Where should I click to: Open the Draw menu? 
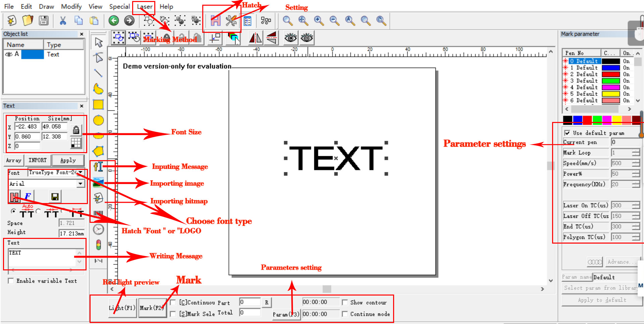click(x=46, y=6)
